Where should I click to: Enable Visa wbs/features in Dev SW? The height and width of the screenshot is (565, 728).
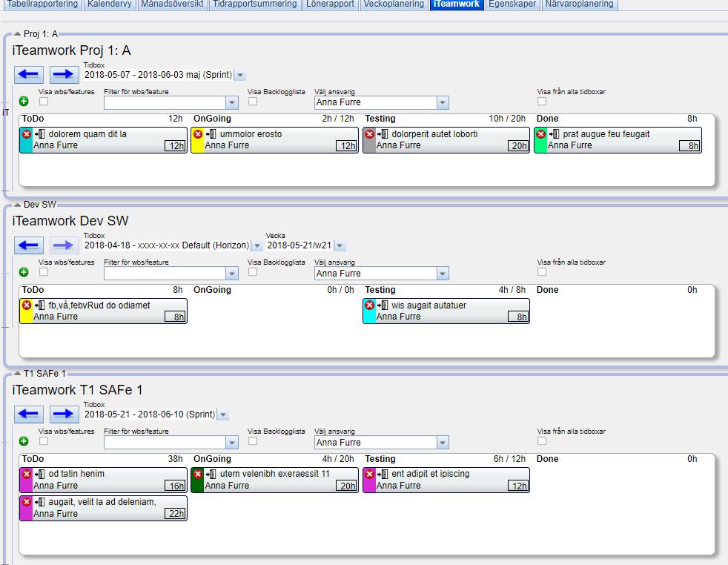(44, 272)
